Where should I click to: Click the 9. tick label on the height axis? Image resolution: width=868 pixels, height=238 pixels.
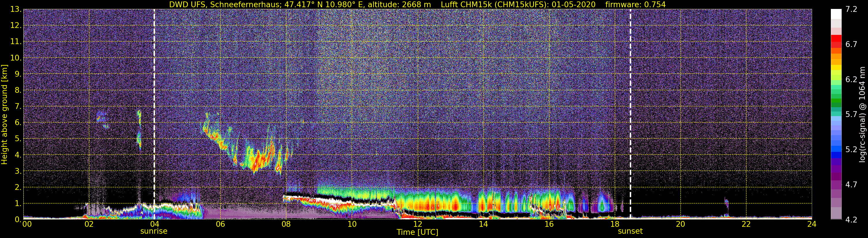point(18,74)
